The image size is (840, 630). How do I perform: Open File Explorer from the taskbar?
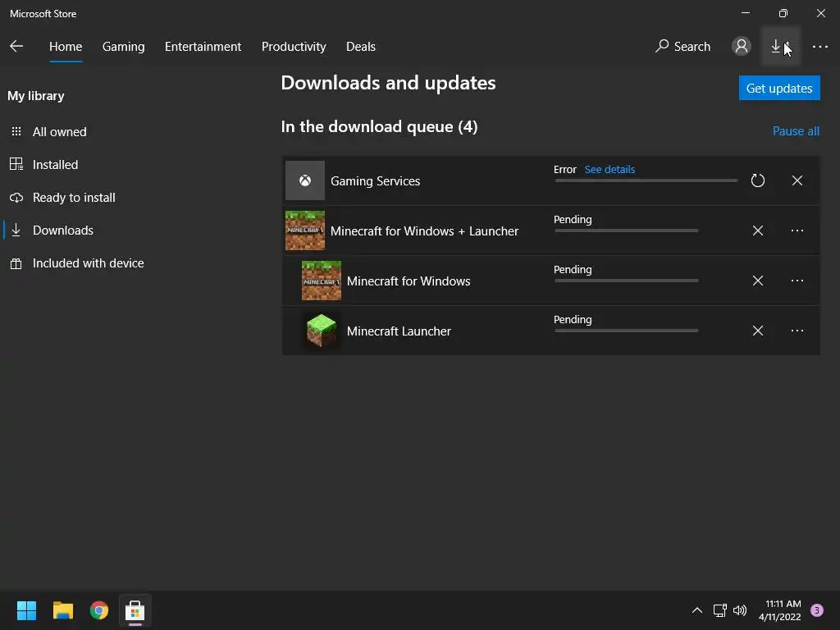(62, 610)
